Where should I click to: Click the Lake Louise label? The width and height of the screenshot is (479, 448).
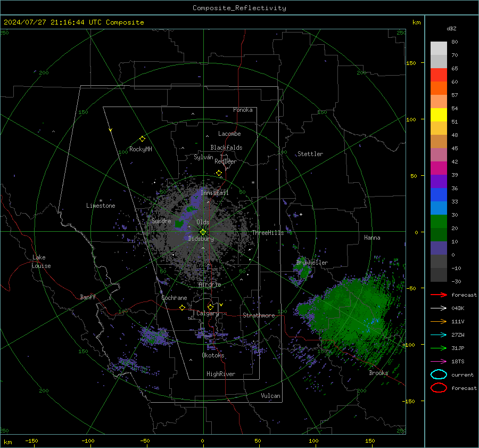tap(42, 262)
